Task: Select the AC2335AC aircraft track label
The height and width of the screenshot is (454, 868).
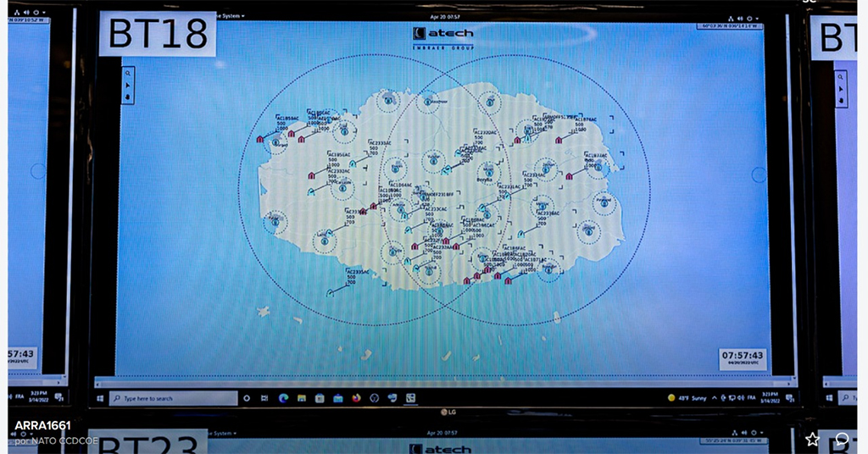Action: click(358, 272)
